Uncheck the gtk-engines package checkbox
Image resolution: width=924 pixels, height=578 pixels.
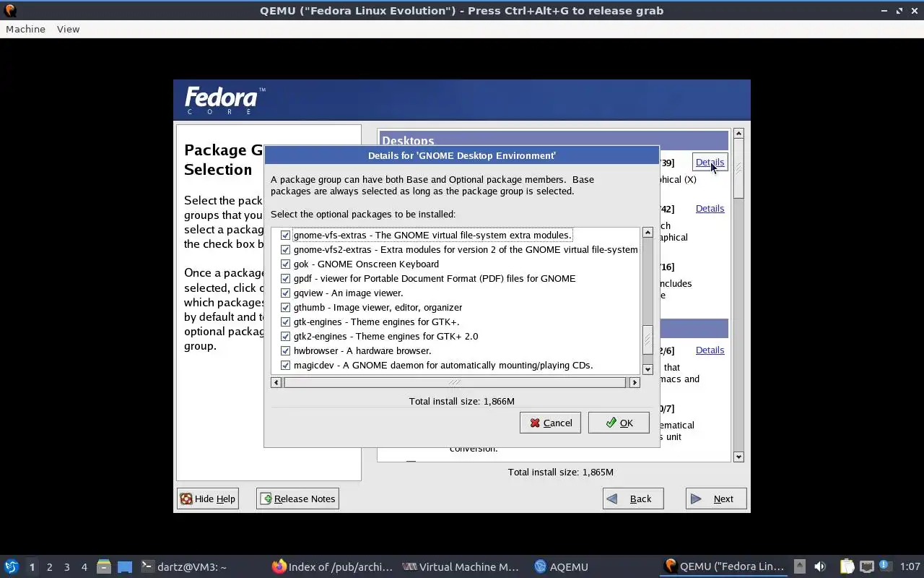click(x=285, y=322)
